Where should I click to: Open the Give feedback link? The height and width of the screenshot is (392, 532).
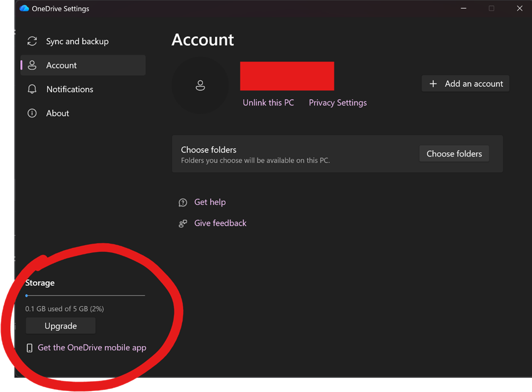220,223
